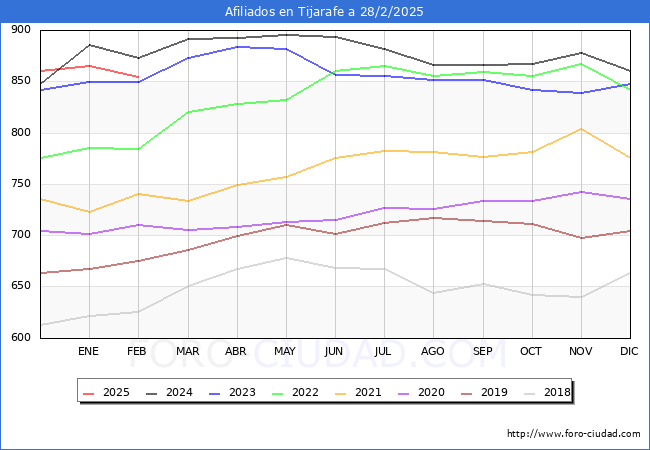Click the 800 y-axis value
The image size is (650, 450).
pyautogui.click(x=21, y=133)
